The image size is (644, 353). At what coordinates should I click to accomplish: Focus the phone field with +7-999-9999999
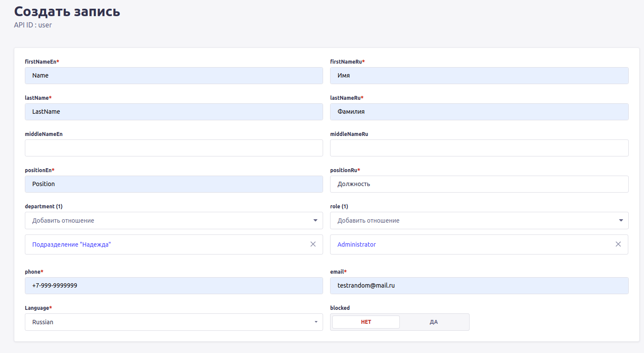pos(174,285)
